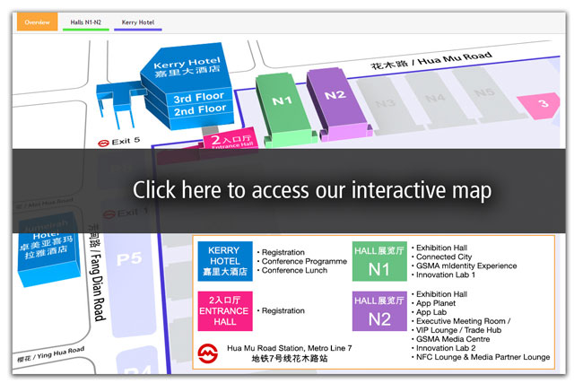583x392 pixels.
Task: Open the Overview tab
Action: point(37,22)
